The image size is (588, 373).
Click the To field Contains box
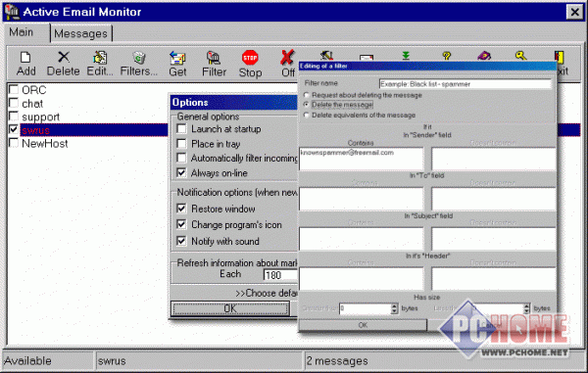click(x=362, y=199)
